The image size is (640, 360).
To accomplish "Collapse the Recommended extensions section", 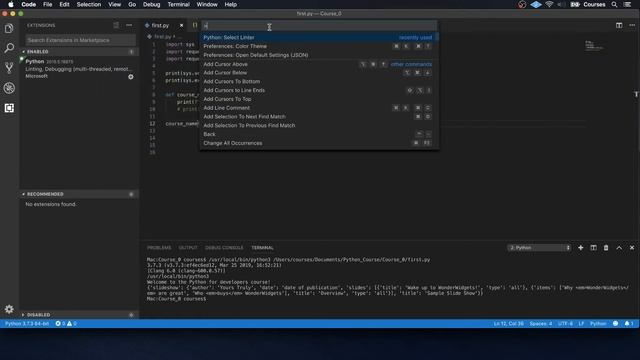I will [78, 194].
